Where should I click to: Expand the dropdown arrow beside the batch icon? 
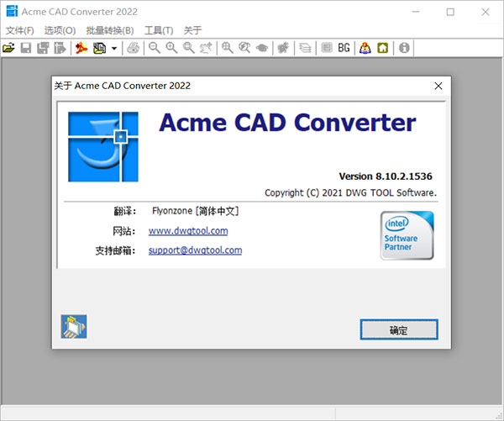tap(114, 49)
